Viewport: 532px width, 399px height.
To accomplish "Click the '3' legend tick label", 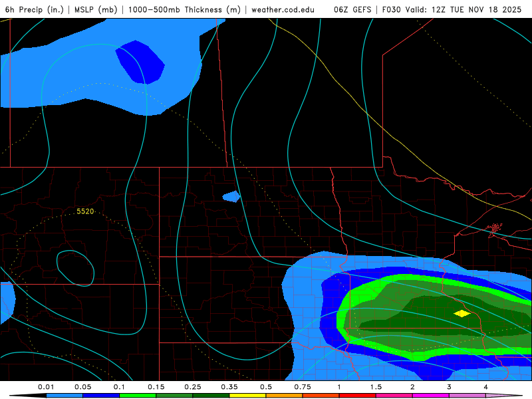I will [x=450, y=387].
